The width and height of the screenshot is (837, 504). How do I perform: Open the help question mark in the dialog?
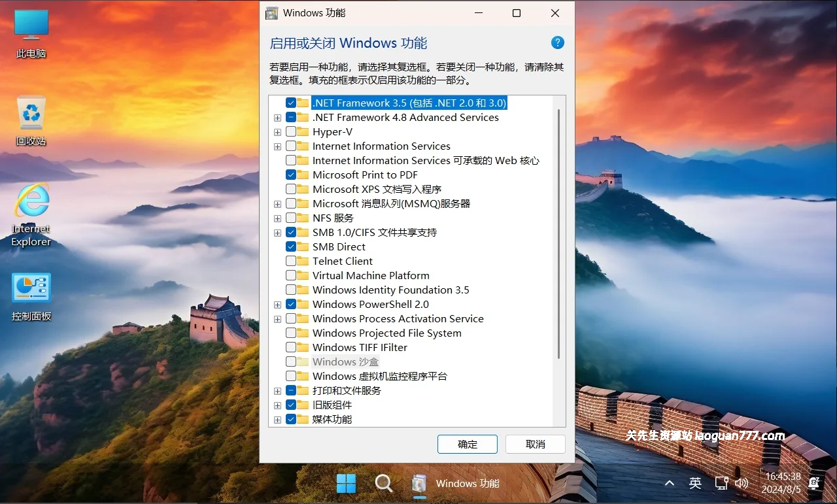557,42
